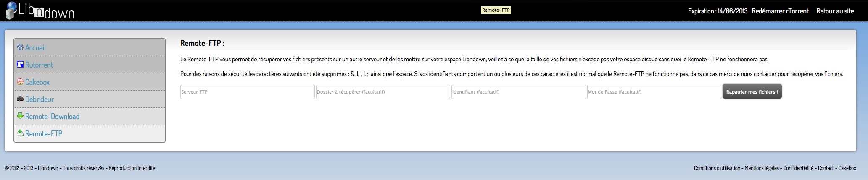Image resolution: width=868 pixels, height=180 pixels.
Task: Click Retour au site link
Action: (835, 11)
